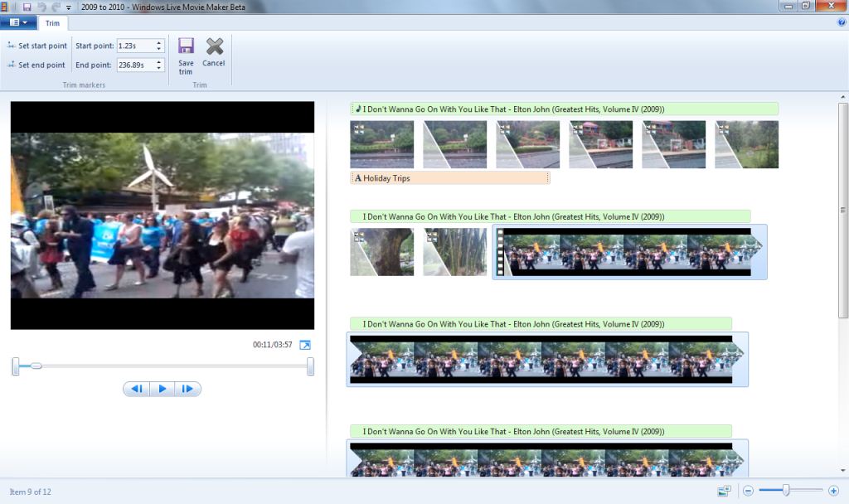Play the video preview
The image size is (849, 504).
click(x=162, y=389)
